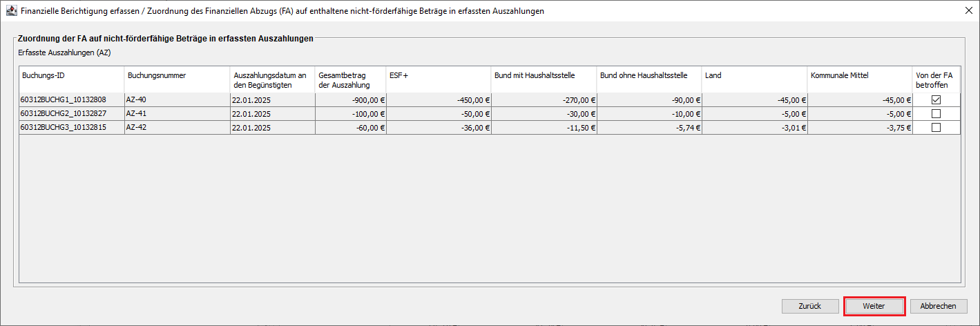The image size is (980, 326).
Task: Click the -900,00 € total amount cell
Action: point(350,99)
